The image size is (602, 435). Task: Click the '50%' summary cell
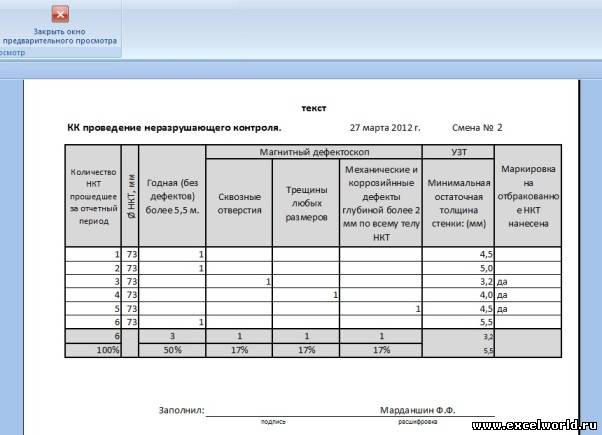tap(172, 350)
